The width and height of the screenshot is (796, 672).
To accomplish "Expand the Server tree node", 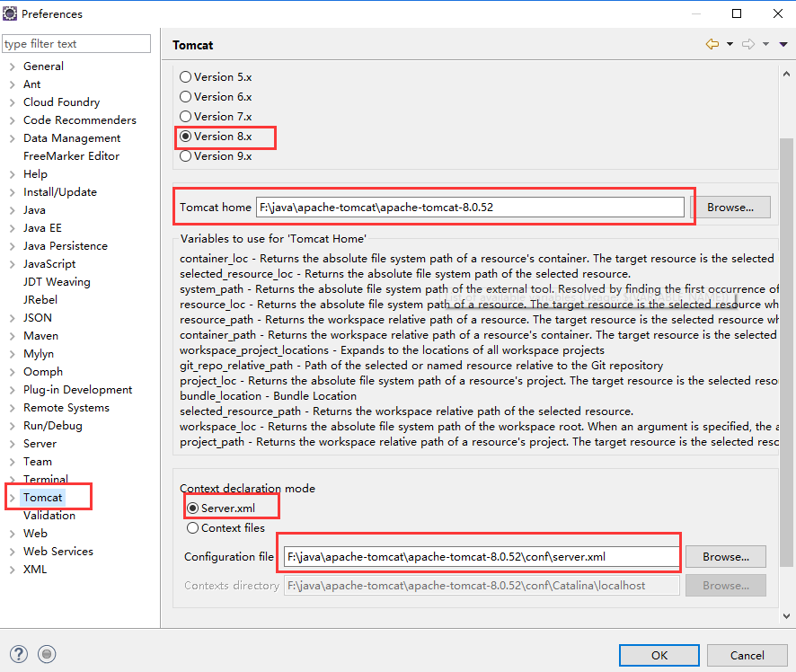I will click(13, 444).
